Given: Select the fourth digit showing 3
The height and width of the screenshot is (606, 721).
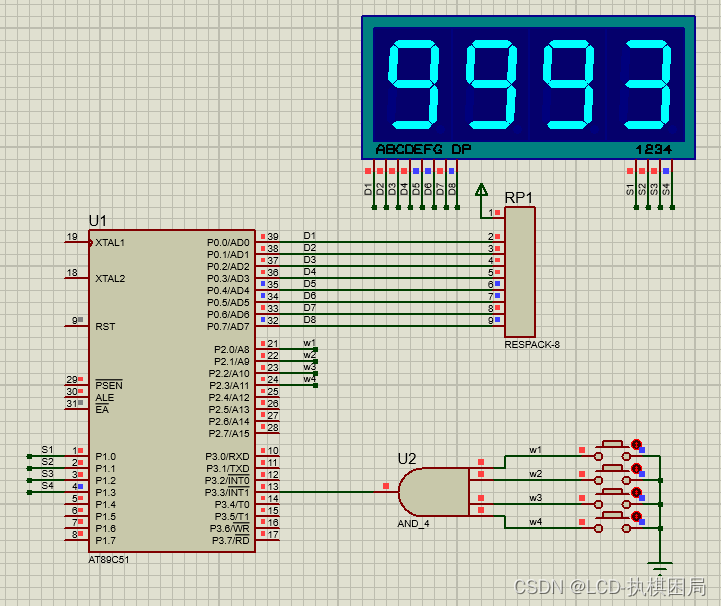Looking at the screenshot, I should [x=647, y=84].
